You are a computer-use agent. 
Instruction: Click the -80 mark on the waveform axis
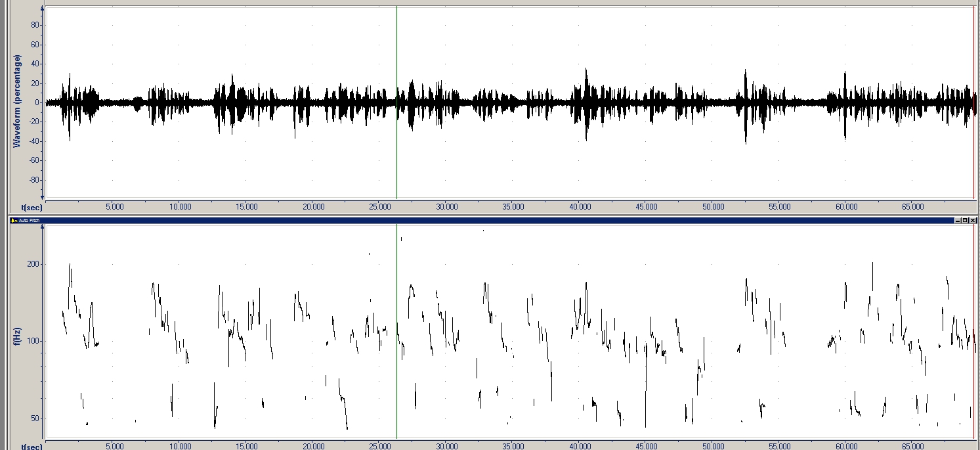(x=35, y=180)
